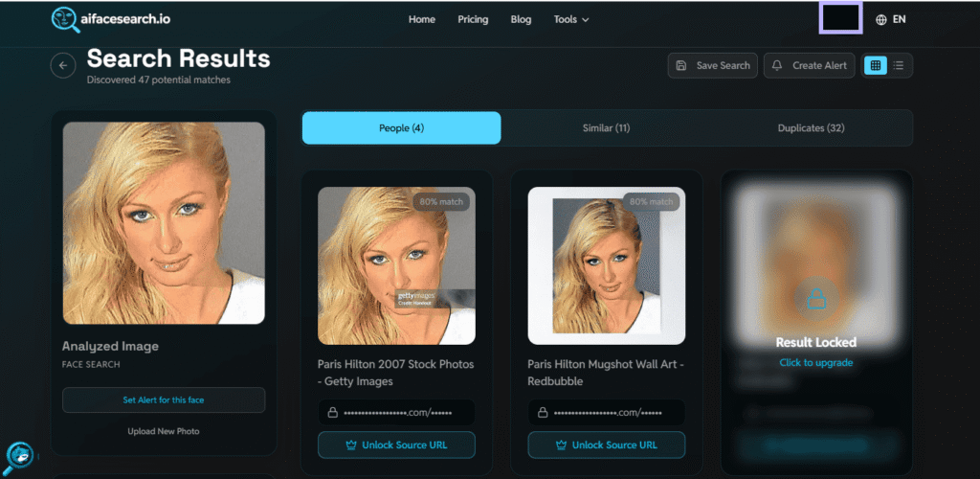Click the Create Alert button
This screenshot has height=479, width=980.
pyautogui.click(x=810, y=66)
